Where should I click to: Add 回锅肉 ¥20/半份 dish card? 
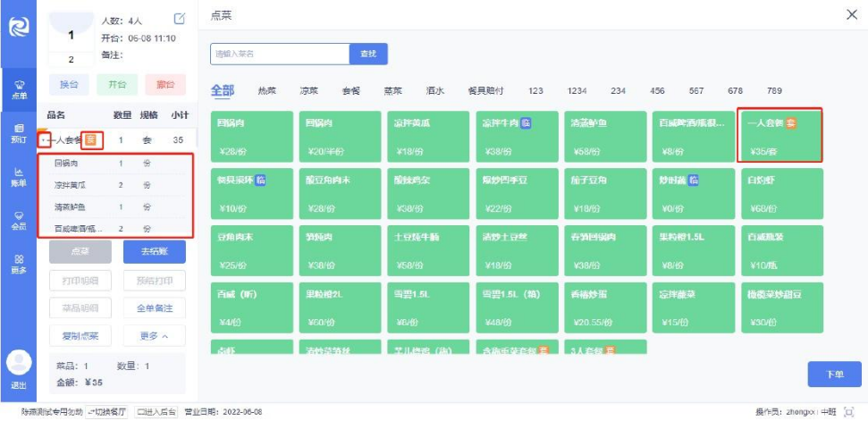[340, 137]
